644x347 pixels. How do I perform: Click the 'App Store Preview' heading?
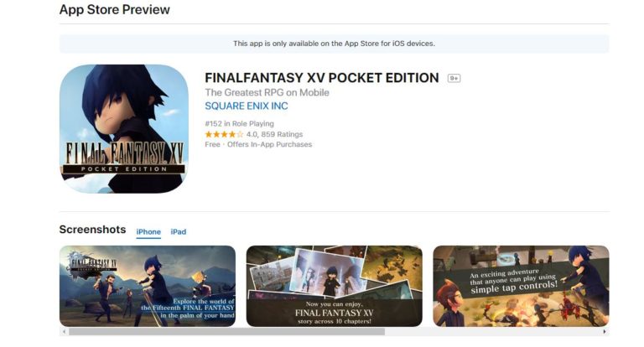point(115,9)
